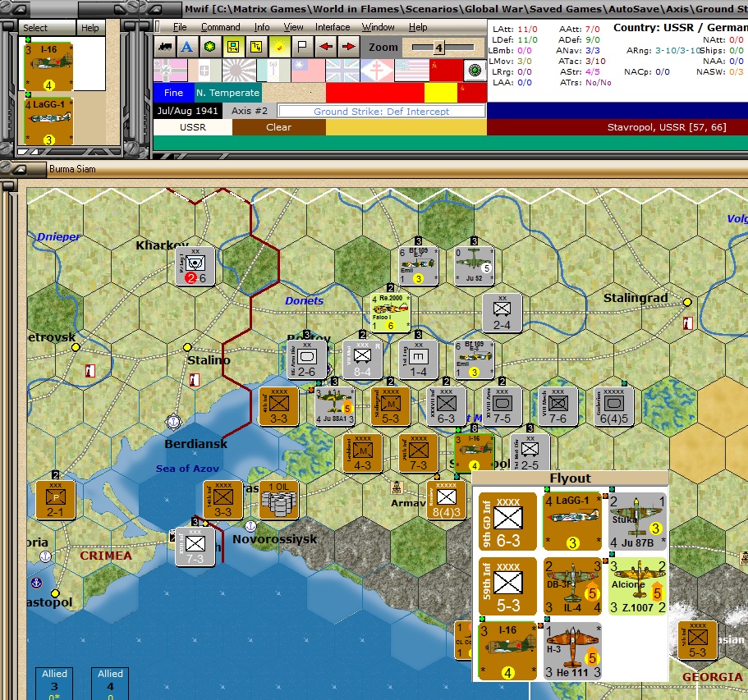This screenshot has height=700, width=748.
Task: Select the British Union Jack flag
Action: click(x=342, y=71)
